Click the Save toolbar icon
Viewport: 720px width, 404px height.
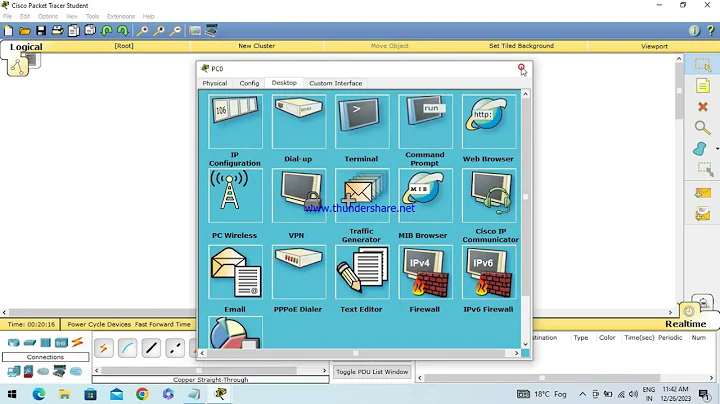41,31
